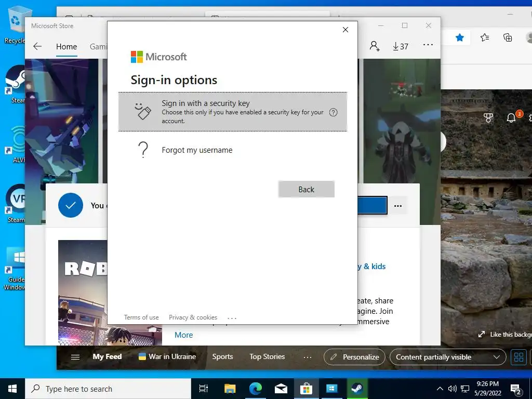Click the More link in Store
Image resolution: width=532 pixels, height=399 pixels.
tap(183, 335)
